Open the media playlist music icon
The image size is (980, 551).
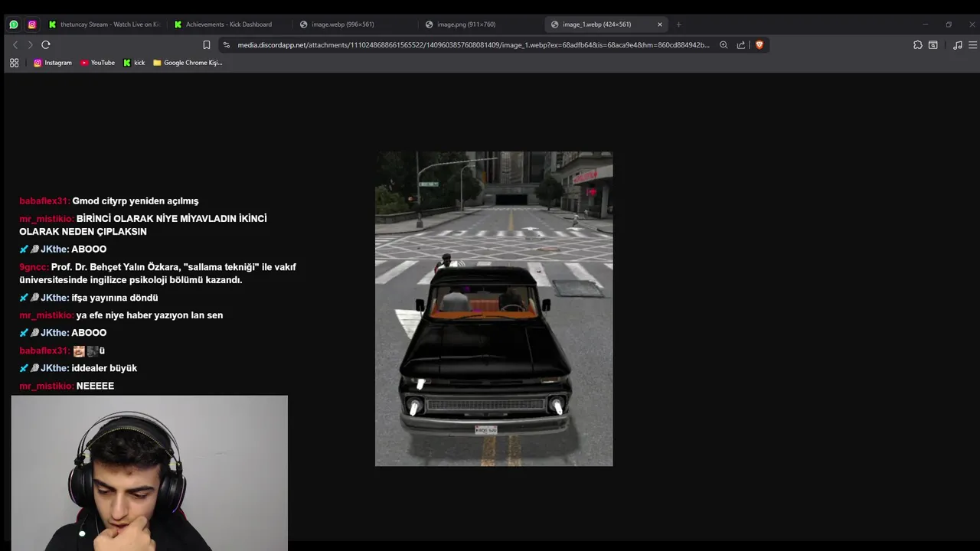click(x=958, y=45)
